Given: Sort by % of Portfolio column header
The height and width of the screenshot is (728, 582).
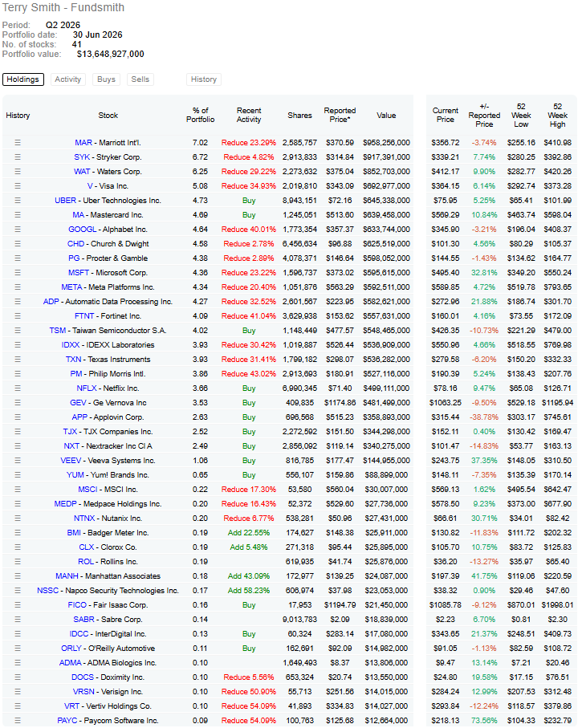Looking at the screenshot, I should [200, 115].
